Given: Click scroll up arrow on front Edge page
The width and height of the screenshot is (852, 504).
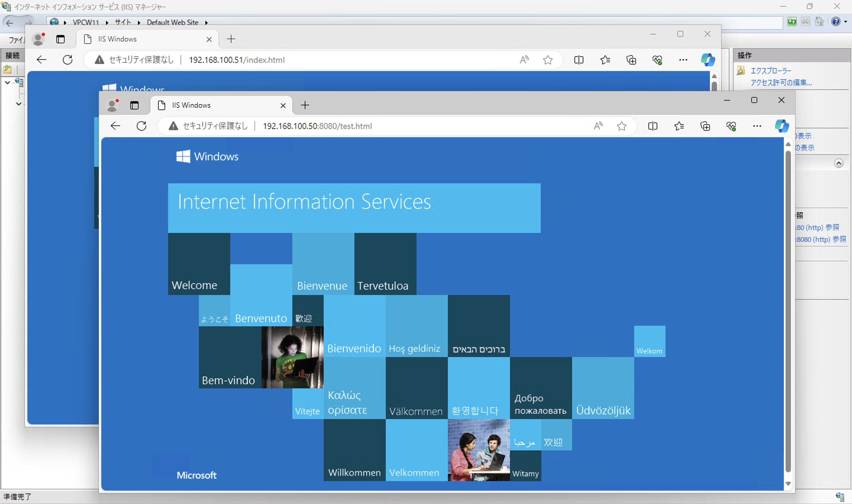Looking at the screenshot, I should point(788,144).
